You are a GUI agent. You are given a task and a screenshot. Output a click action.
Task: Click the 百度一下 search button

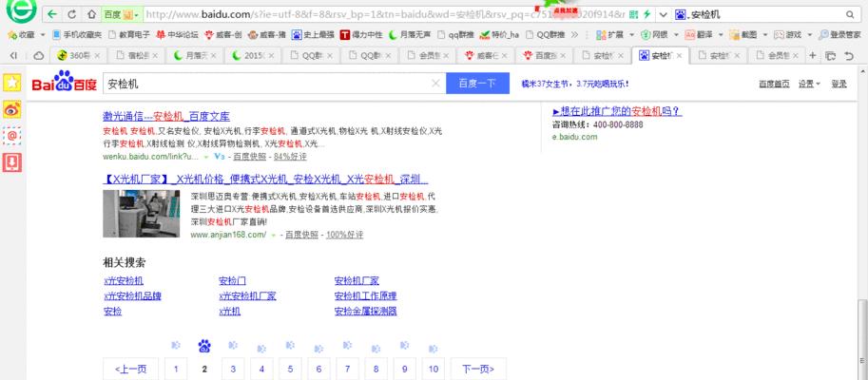pyautogui.click(x=477, y=83)
